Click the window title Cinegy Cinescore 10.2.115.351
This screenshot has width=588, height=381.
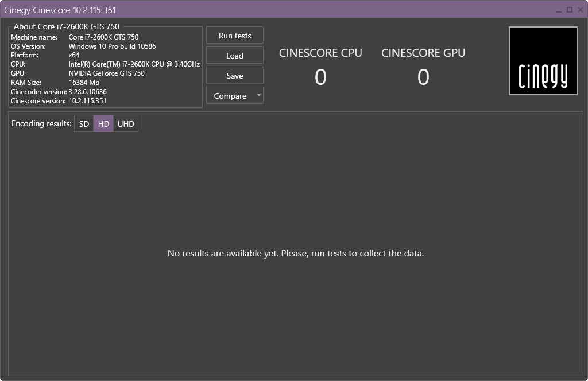[60, 10]
